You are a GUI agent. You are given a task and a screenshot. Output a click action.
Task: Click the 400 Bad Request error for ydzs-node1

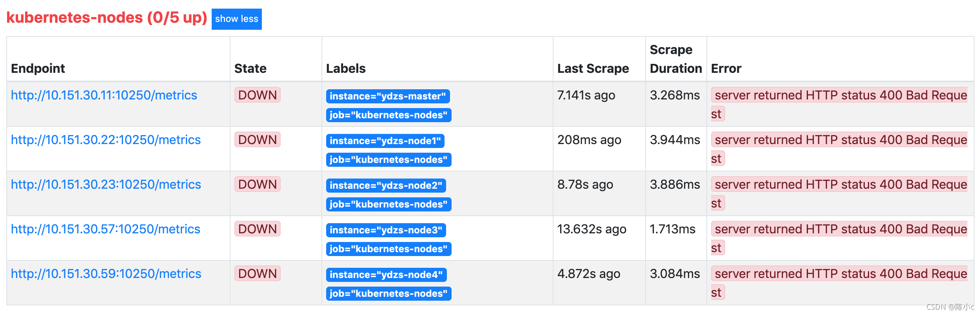pos(839,149)
